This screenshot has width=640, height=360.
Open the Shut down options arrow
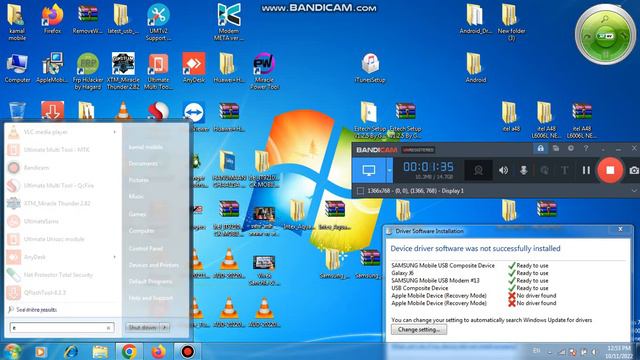[x=165, y=327]
